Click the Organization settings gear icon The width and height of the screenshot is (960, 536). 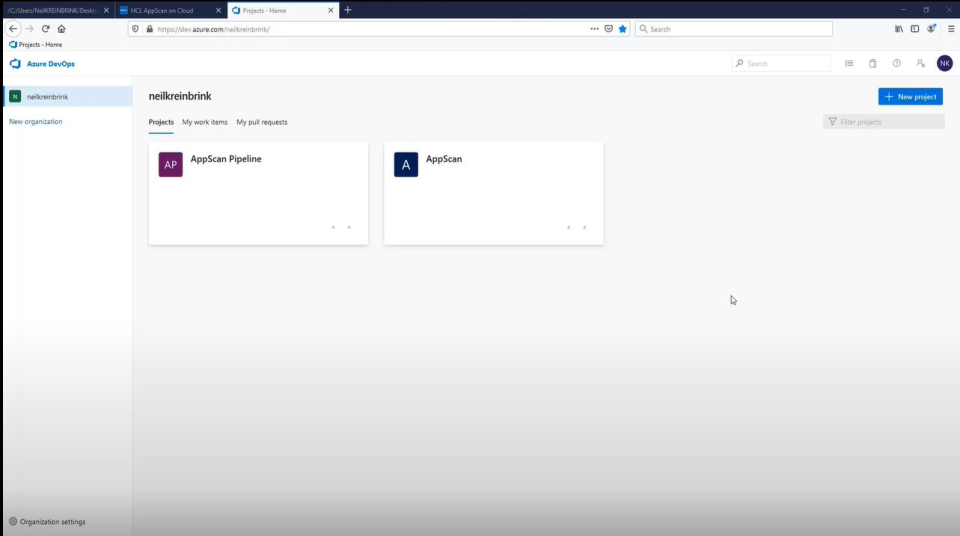click(13, 521)
